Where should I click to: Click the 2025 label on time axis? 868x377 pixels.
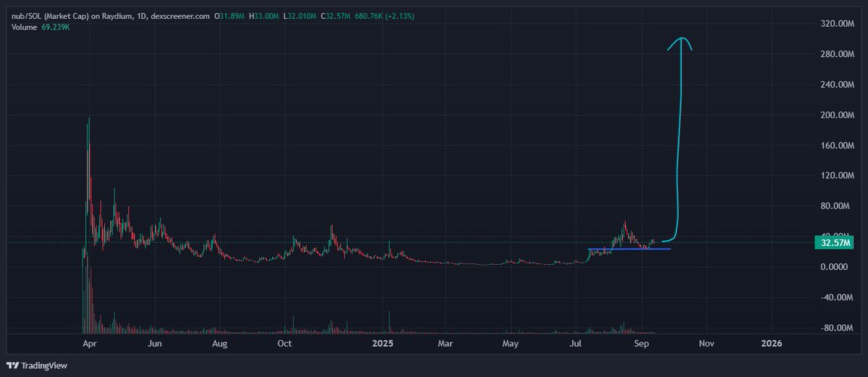tap(383, 343)
